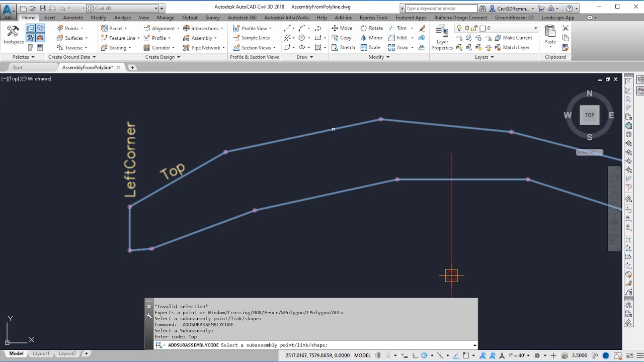Toggle hardware acceleration blue circle icon

tap(606, 355)
